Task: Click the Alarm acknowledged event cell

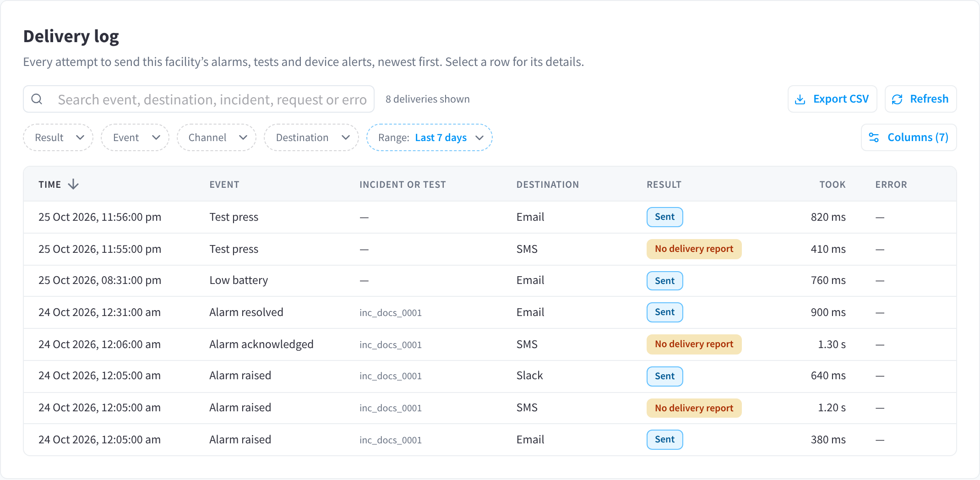Action: tap(261, 344)
